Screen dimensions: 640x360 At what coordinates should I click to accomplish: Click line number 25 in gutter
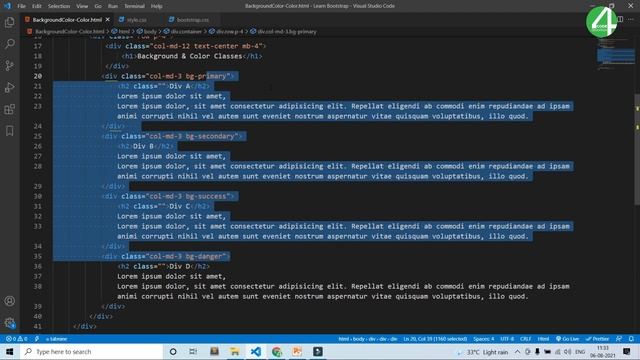[x=38, y=136]
